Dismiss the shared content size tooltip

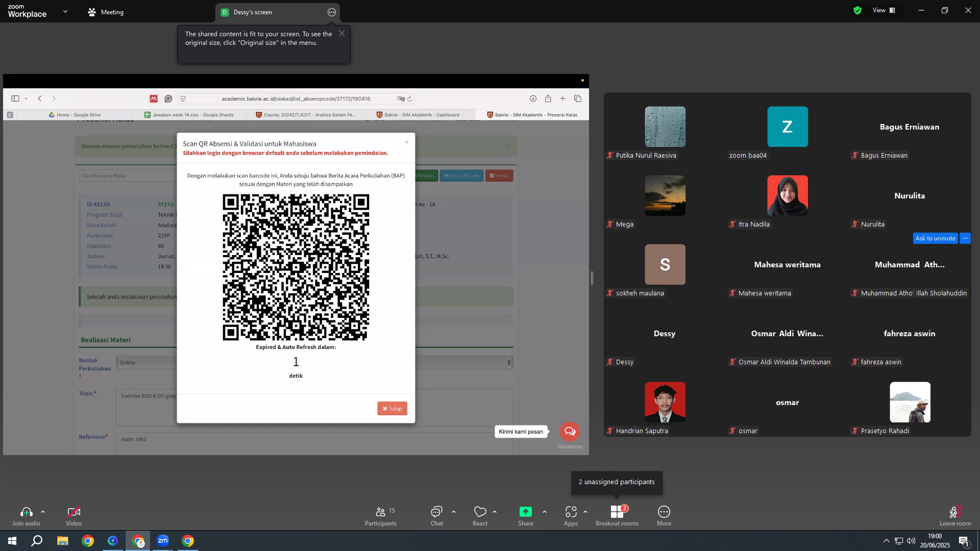click(x=342, y=33)
